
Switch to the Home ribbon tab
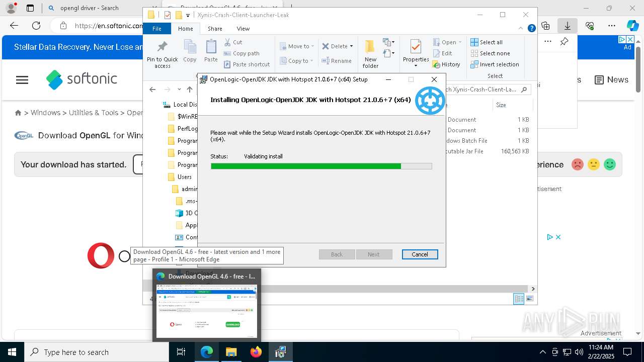(185, 29)
